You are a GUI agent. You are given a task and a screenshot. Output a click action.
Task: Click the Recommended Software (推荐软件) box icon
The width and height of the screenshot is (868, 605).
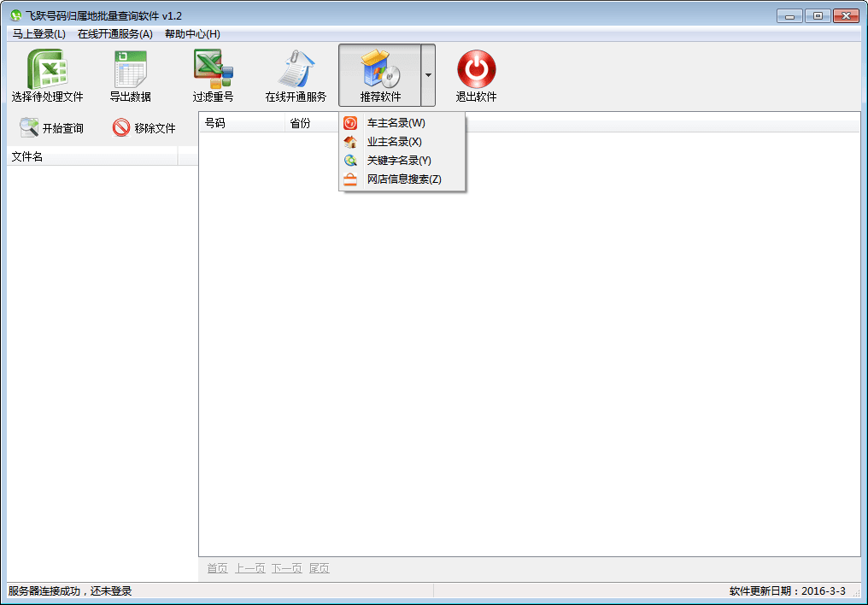pos(380,68)
